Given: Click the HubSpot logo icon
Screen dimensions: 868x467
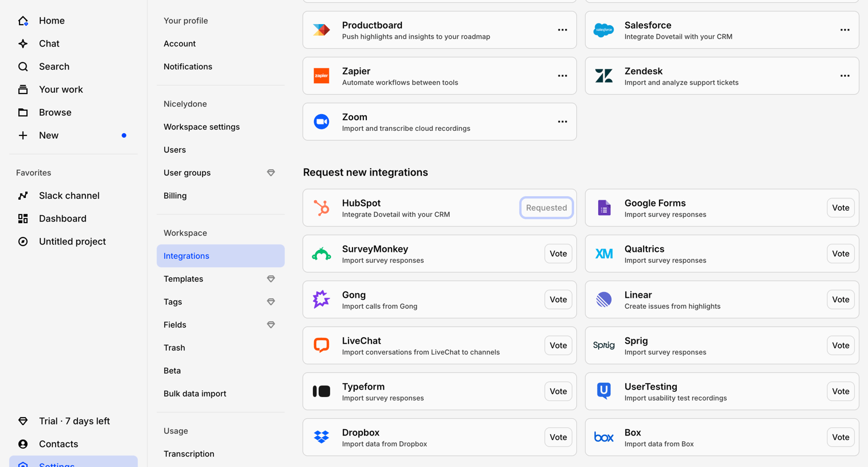Looking at the screenshot, I should click(321, 208).
